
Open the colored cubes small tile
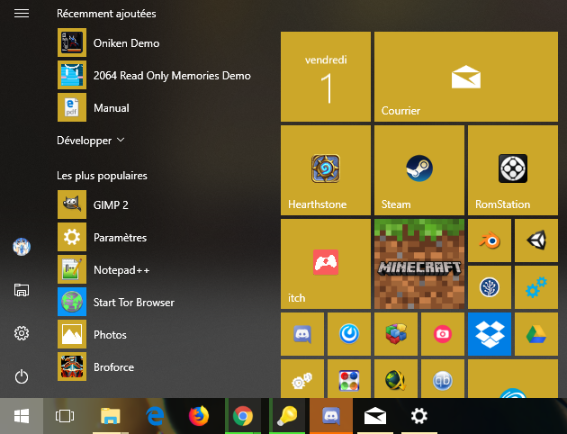396,334
